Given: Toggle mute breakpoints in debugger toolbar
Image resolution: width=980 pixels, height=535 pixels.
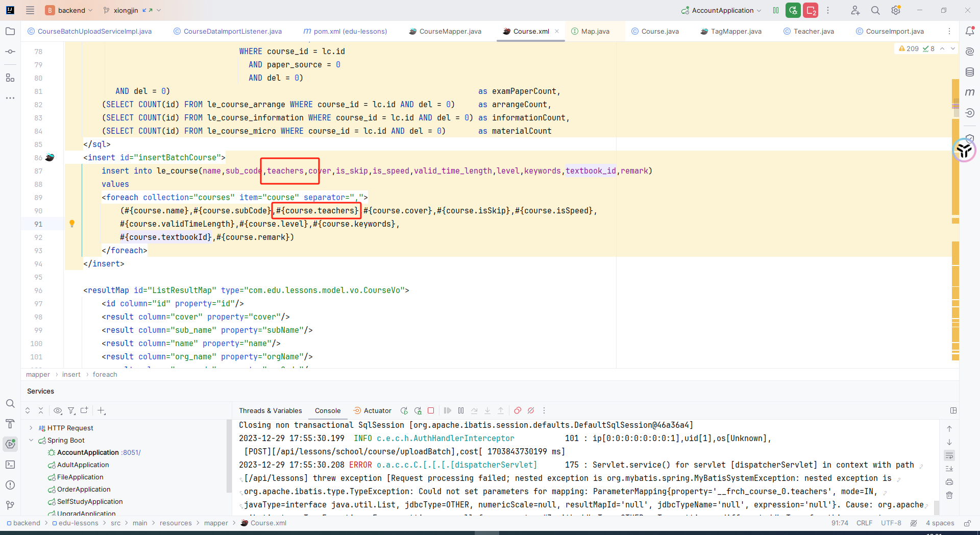Looking at the screenshot, I should [x=531, y=410].
